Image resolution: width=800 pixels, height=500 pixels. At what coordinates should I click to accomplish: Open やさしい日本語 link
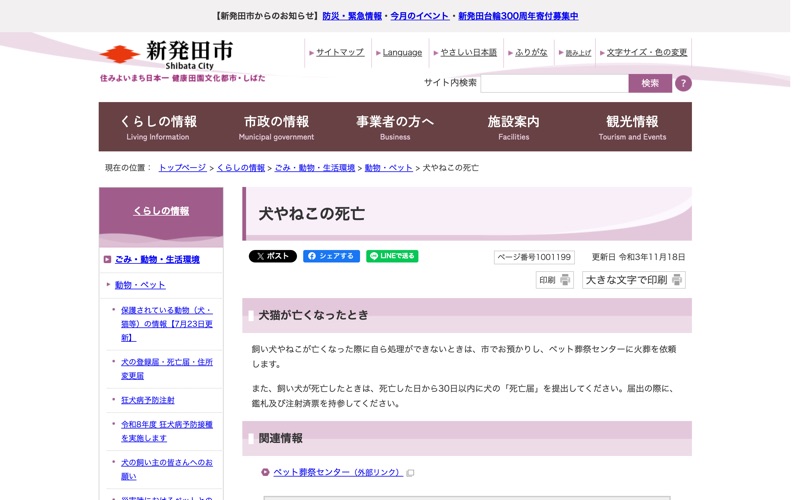click(x=468, y=52)
